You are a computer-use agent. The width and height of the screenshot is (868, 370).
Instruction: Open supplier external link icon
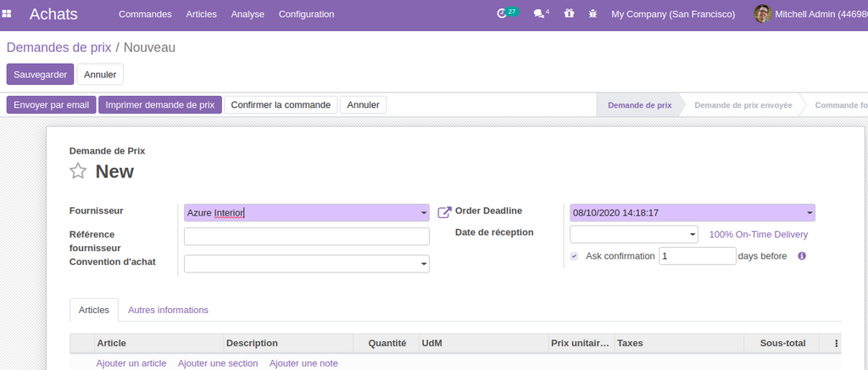444,212
